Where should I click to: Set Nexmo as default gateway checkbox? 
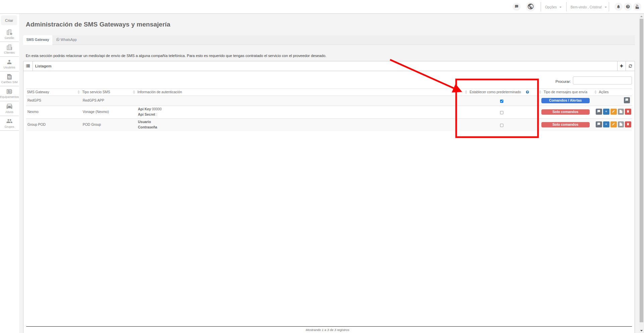(x=502, y=113)
